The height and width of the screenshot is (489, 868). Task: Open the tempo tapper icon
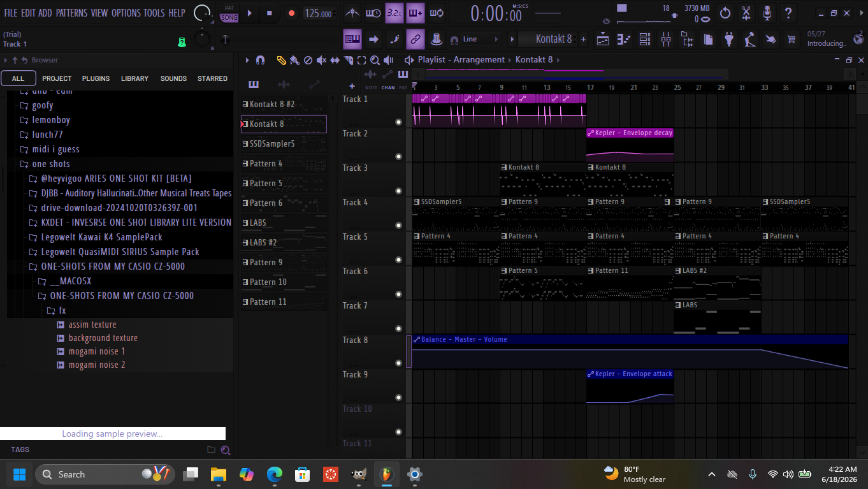point(750,40)
